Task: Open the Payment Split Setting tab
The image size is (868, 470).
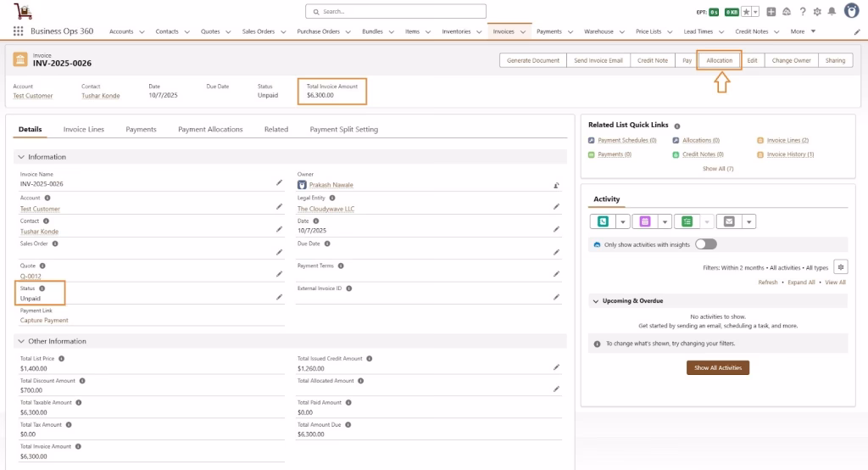Action: point(343,130)
